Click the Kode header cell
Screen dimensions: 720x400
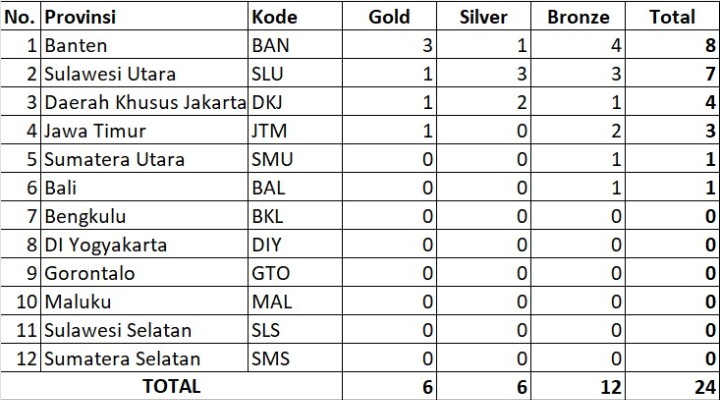295,17
